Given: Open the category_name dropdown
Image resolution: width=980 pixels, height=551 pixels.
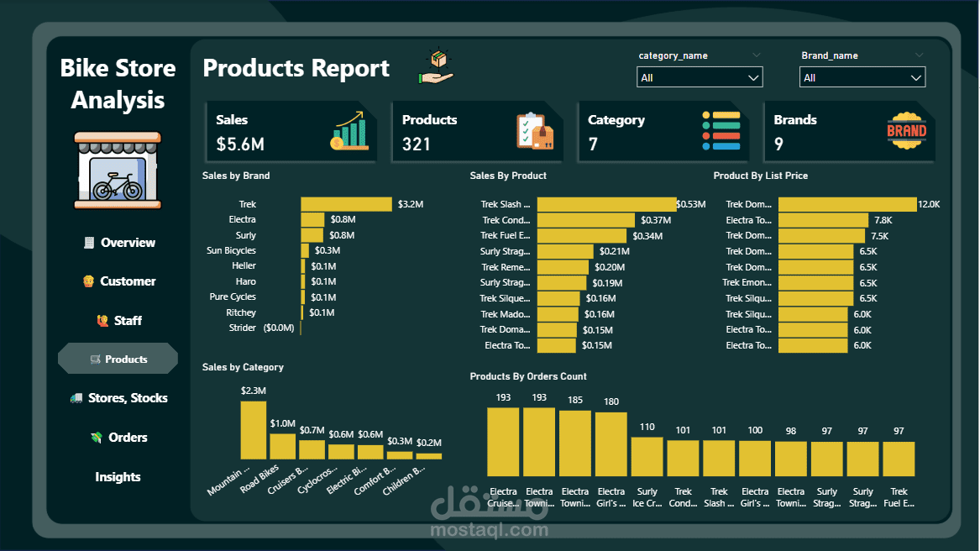Looking at the screenshot, I should click(x=700, y=77).
